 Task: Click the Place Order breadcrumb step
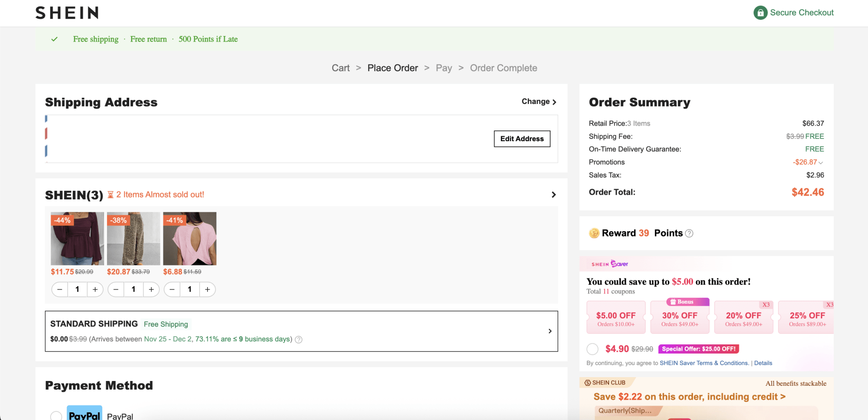[393, 68]
